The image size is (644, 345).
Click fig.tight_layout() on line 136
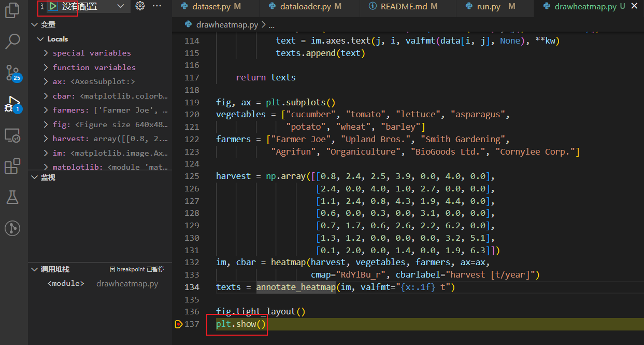click(x=261, y=312)
